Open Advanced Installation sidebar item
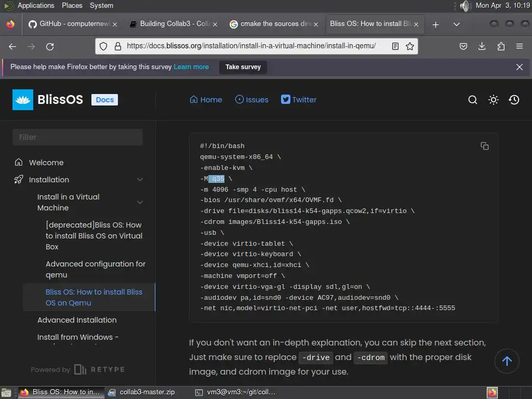The image size is (532, 399). pyautogui.click(x=77, y=320)
